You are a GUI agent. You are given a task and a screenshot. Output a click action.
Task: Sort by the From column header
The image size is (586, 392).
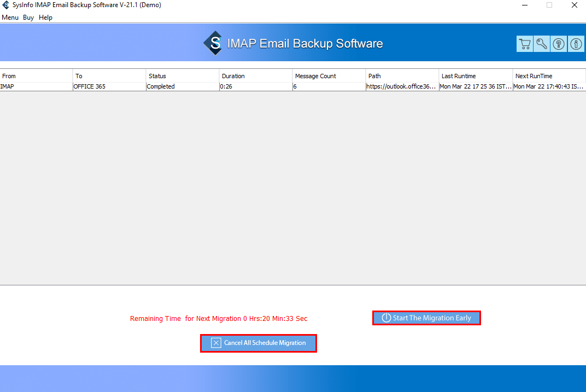36,76
